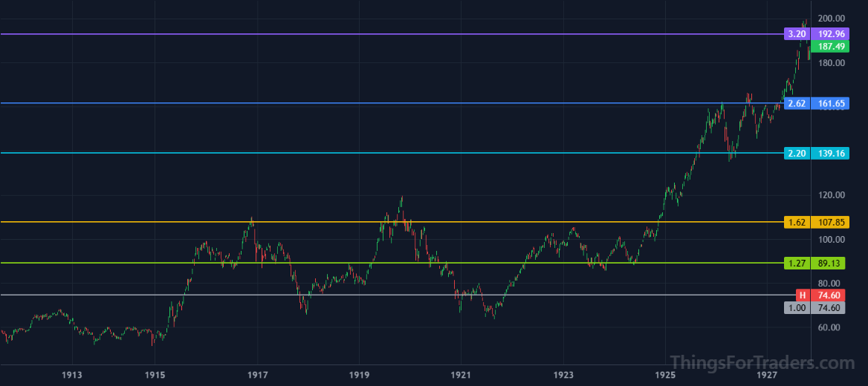868x386 pixels.
Task: Click the gray 74.60 price label
Action: click(828, 308)
